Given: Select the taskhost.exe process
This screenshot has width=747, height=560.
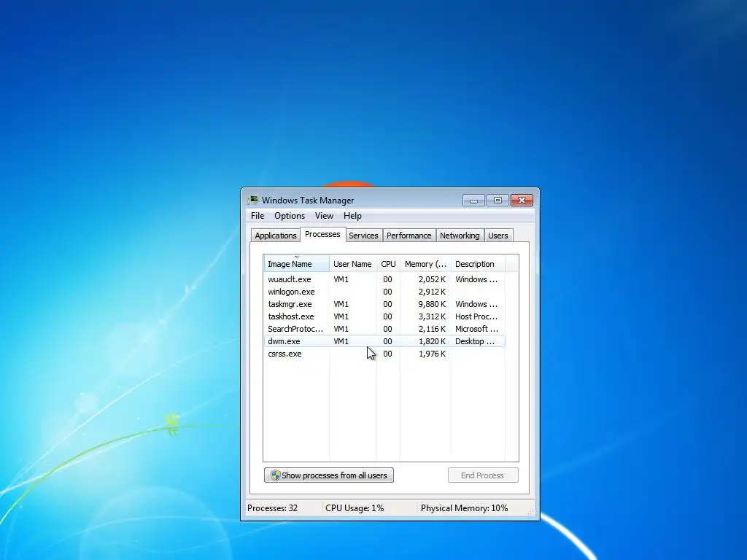Looking at the screenshot, I should coord(384,316).
